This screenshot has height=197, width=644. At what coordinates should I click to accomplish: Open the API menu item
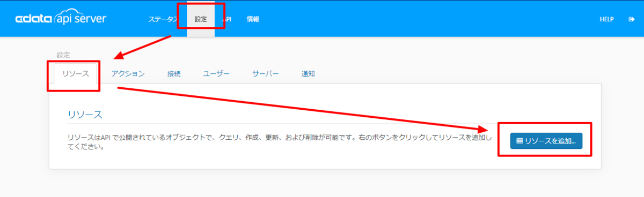tap(227, 19)
